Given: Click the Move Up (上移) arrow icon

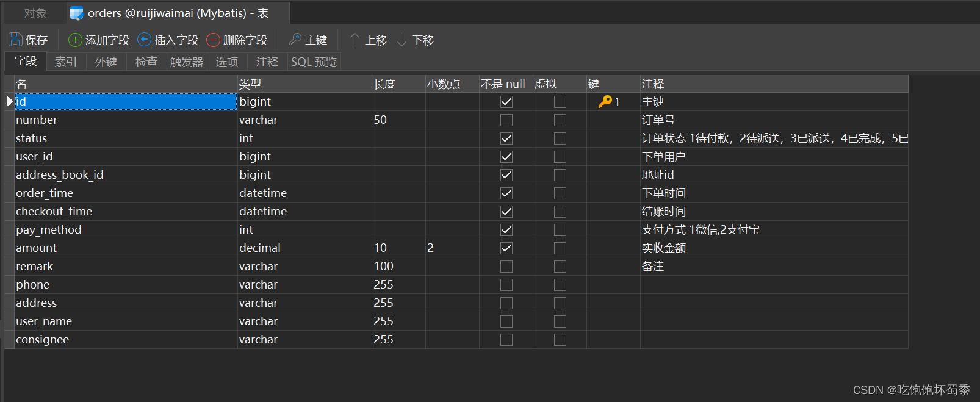Looking at the screenshot, I should pyautogui.click(x=355, y=40).
